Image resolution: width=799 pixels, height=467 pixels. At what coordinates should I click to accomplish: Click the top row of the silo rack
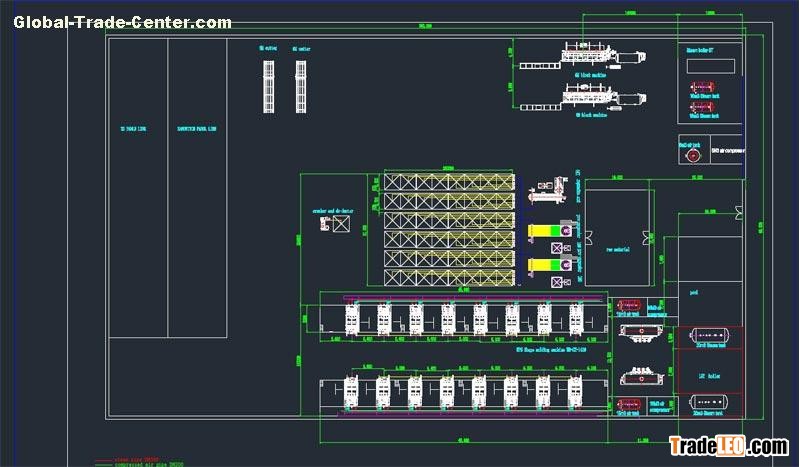tap(448, 183)
